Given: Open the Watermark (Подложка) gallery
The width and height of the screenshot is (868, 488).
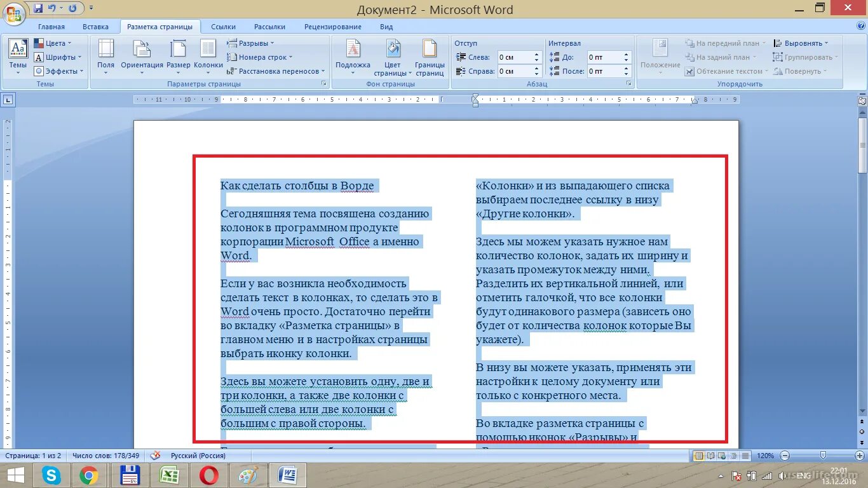Looking at the screenshot, I should pyautogui.click(x=353, y=57).
